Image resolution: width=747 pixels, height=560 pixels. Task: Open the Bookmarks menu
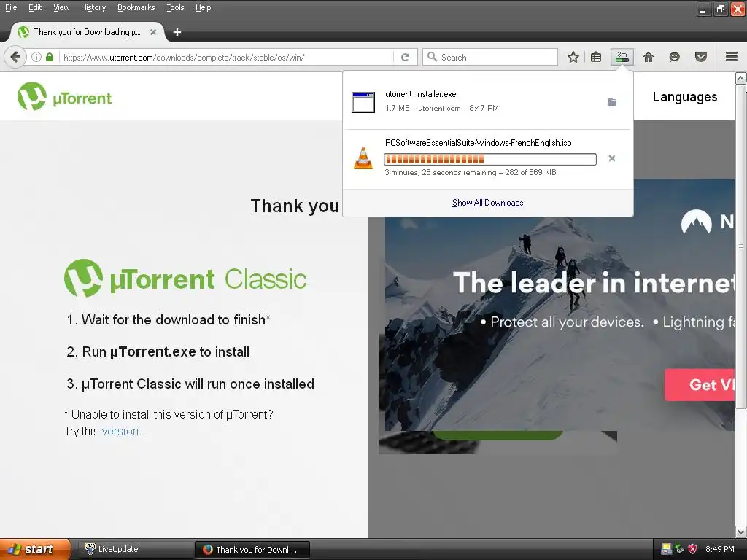[136, 7]
